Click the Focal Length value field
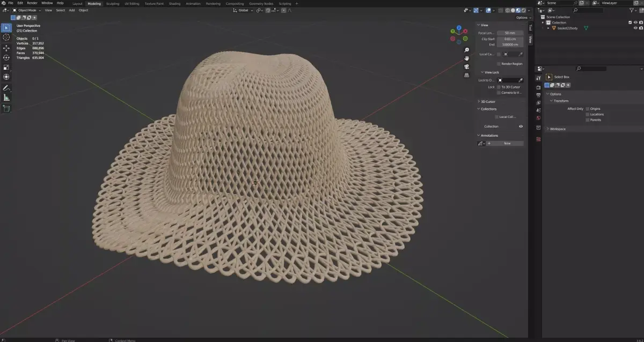Image resolution: width=644 pixels, height=342 pixels. pyautogui.click(x=510, y=33)
